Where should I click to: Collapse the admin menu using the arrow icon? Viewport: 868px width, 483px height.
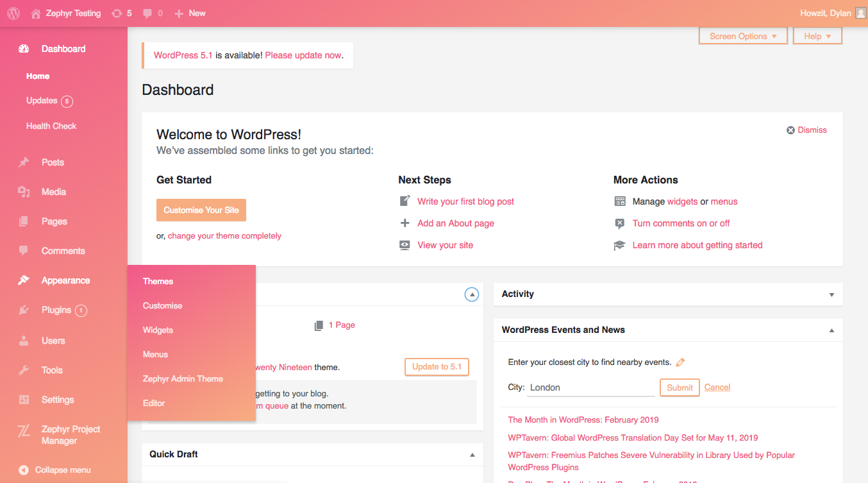(x=23, y=470)
